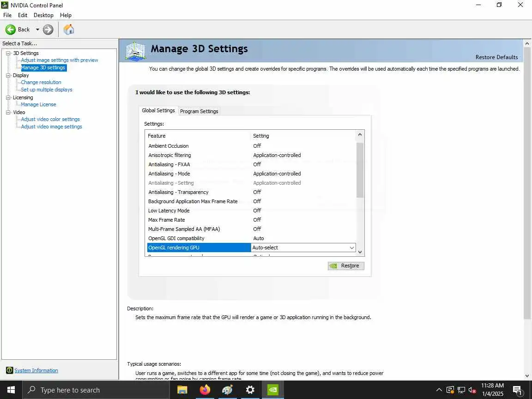Open Change resolution page

[41, 82]
